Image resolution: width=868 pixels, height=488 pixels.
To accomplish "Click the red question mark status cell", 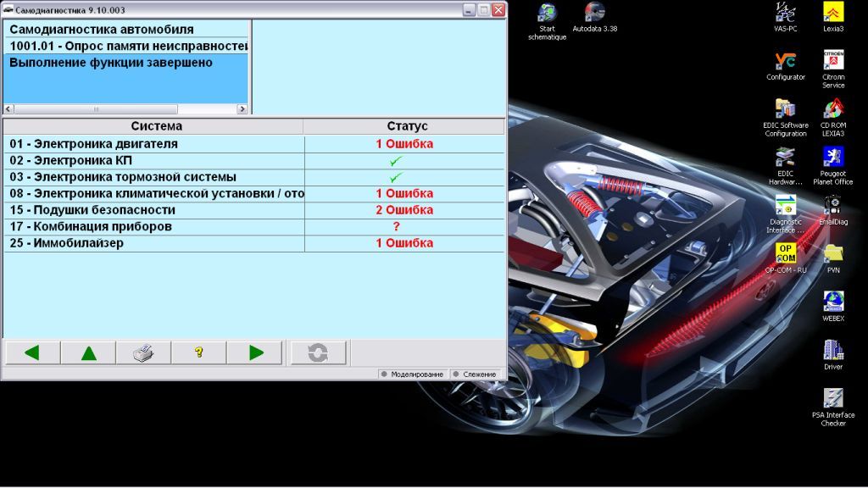I will [404, 227].
